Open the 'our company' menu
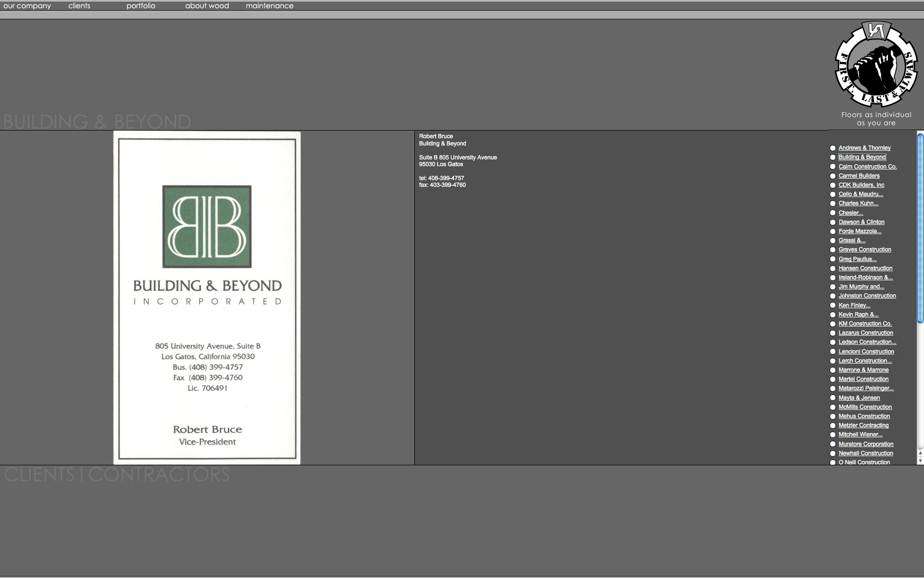Image resolution: width=924 pixels, height=578 pixels. coord(27,6)
